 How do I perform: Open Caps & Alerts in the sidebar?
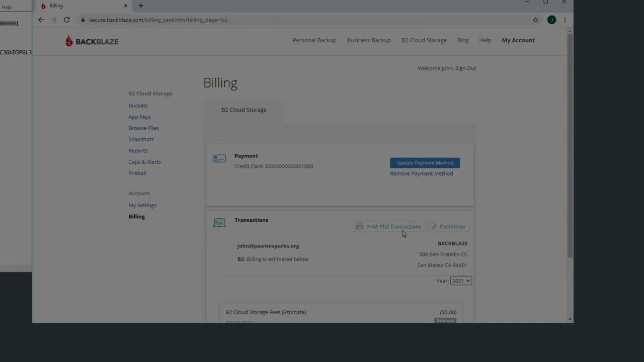[x=144, y=162]
